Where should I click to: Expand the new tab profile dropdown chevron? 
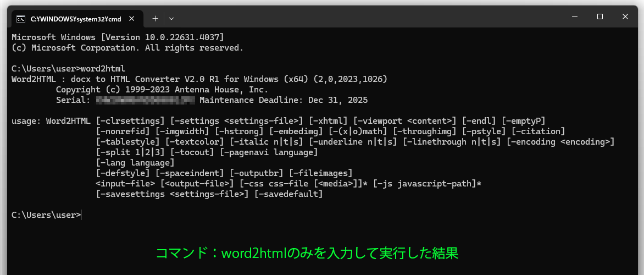click(171, 18)
